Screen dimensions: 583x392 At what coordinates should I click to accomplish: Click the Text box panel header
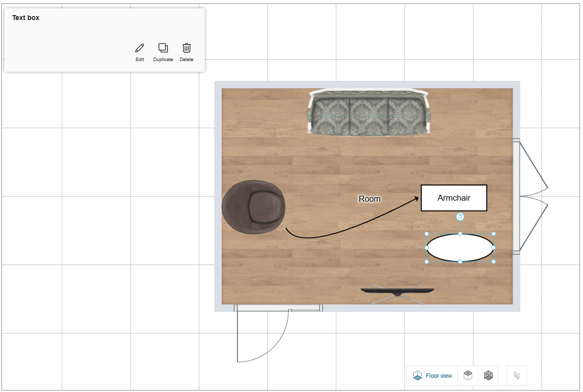[x=25, y=18]
